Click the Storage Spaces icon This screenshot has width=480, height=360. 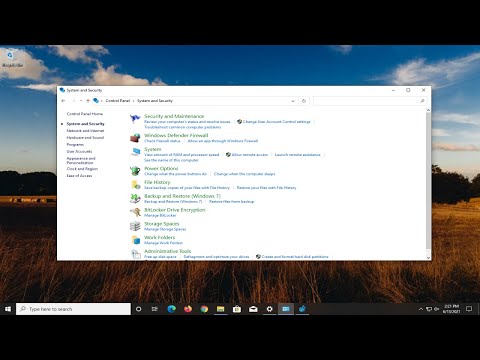point(135,226)
